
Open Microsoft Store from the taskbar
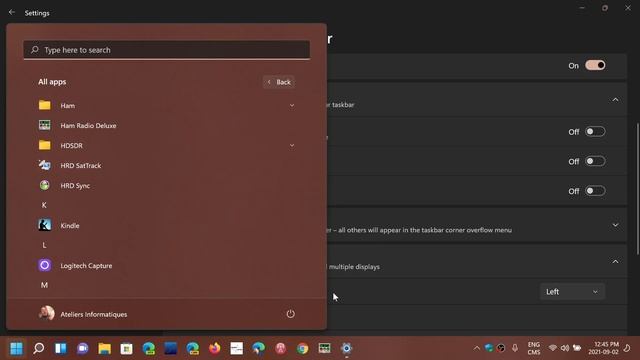pyautogui.click(x=127, y=348)
